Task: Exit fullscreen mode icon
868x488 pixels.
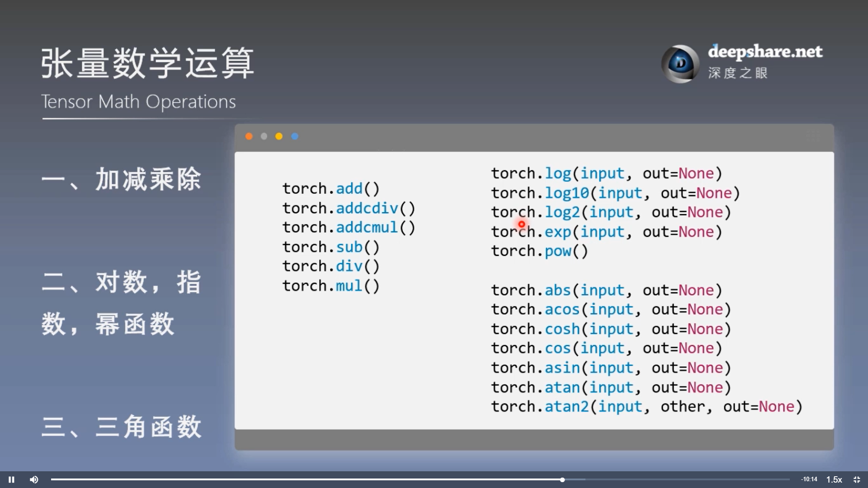Action: [857, 479]
